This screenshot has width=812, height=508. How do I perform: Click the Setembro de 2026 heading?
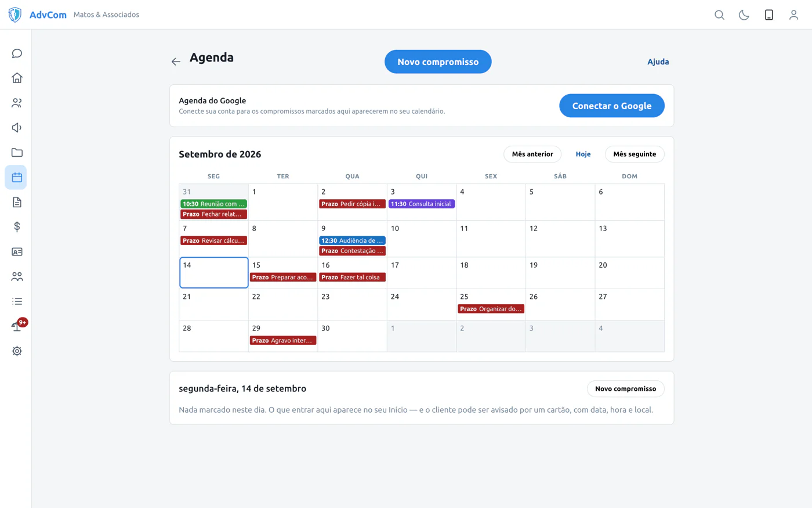pyautogui.click(x=220, y=154)
